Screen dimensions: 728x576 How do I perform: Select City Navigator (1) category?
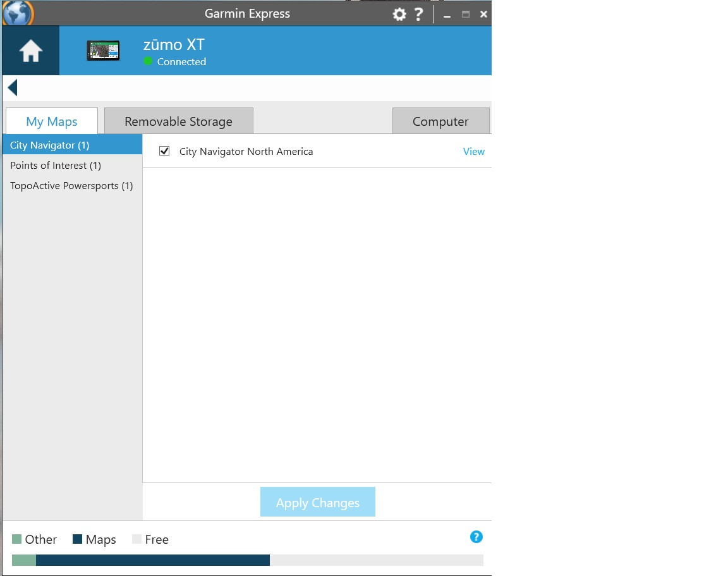pos(73,145)
